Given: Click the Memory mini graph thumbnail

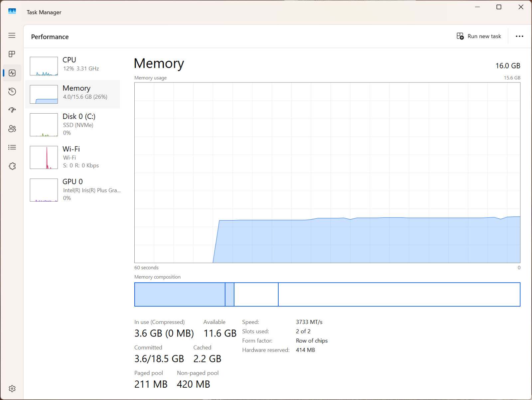Looking at the screenshot, I should click(x=44, y=94).
